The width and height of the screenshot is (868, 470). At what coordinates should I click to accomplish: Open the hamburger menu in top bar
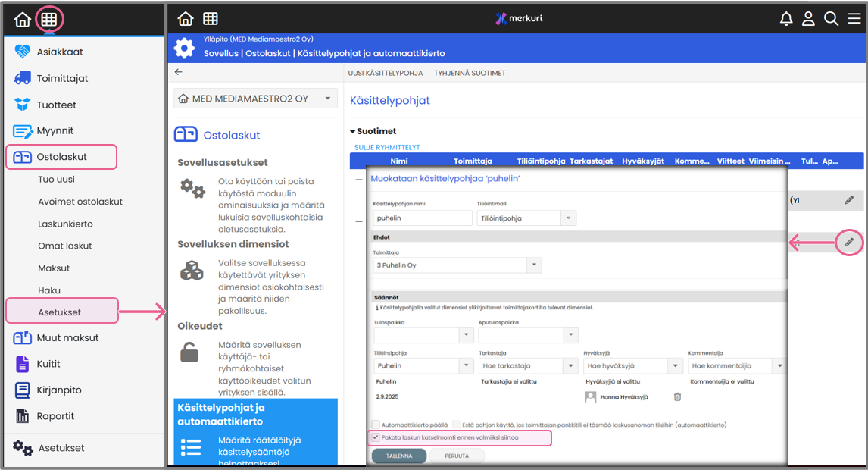pyautogui.click(x=854, y=19)
